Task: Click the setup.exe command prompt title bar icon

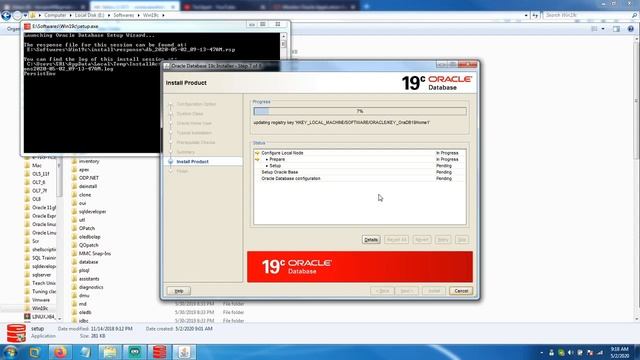Action: tap(27, 26)
